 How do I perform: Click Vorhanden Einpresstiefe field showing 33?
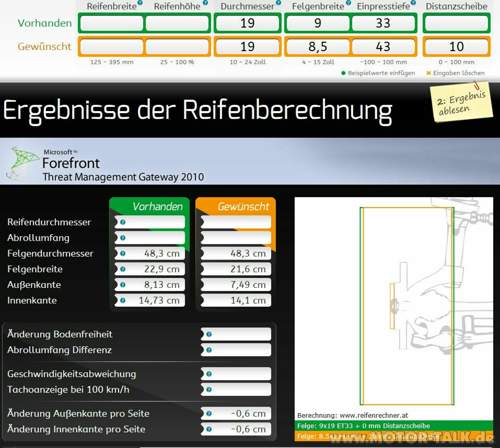(383, 23)
